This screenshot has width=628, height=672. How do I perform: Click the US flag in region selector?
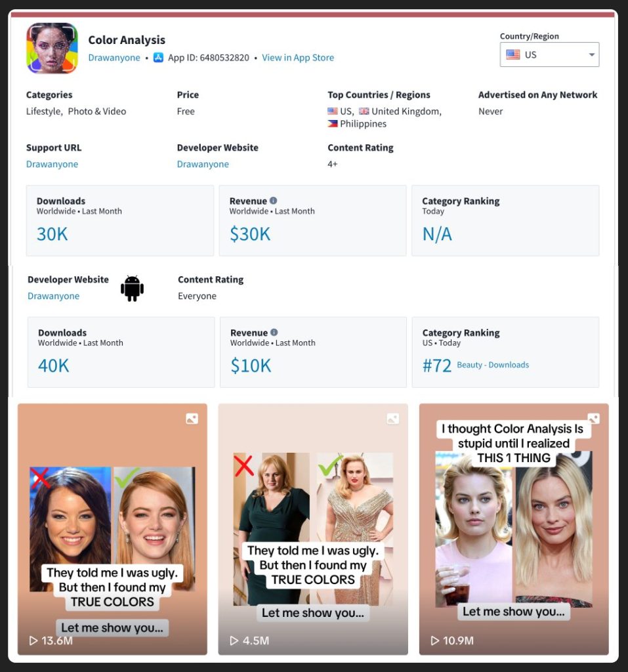[x=513, y=54]
